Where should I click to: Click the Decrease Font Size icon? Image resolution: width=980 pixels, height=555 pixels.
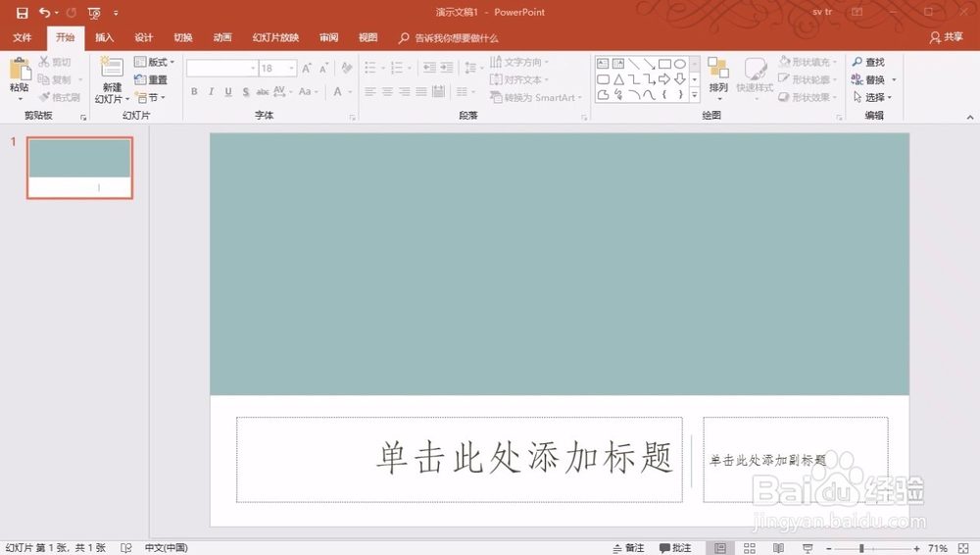click(x=323, y=69)
